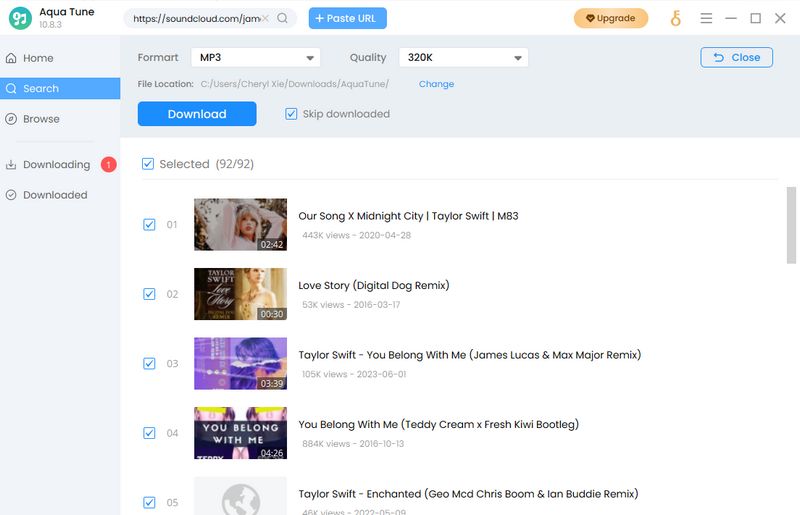800x515 pixels.
Task: Click the Close panel button
Action: point(736,57)
